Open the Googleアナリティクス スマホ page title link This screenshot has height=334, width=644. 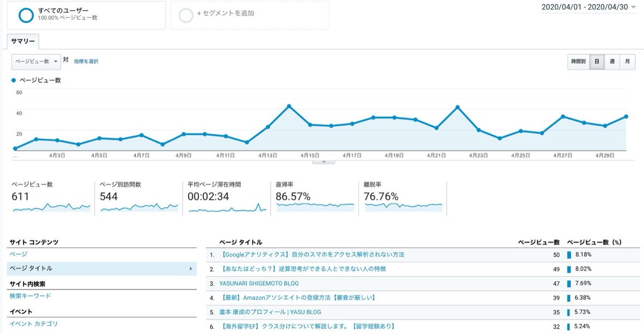[312, 255]
